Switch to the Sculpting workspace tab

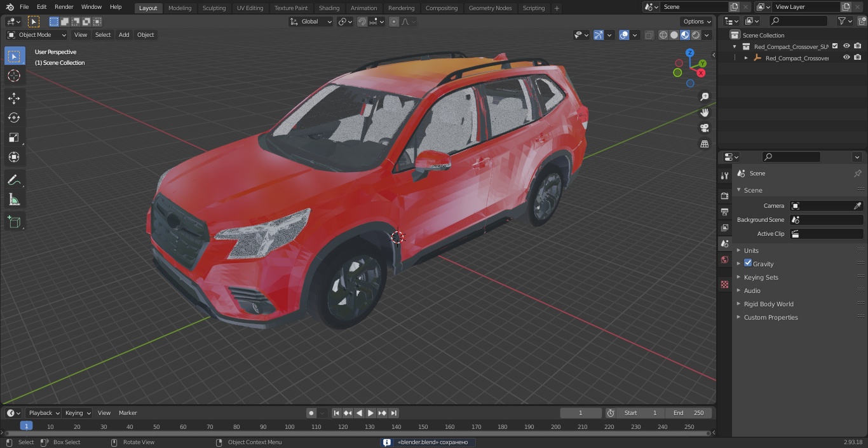pyautogui.click(x=214, y=8)
